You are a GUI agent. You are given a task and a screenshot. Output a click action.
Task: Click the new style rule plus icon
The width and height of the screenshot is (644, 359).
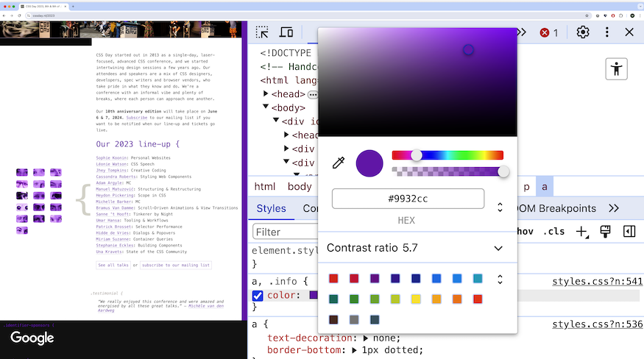[x=582, y=232]
